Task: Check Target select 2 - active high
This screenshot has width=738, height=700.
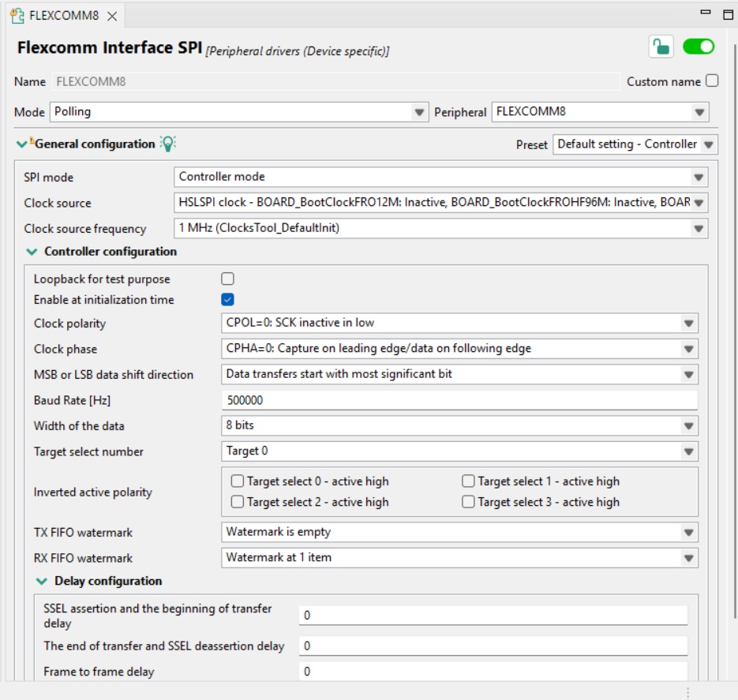Action: coord(238,502)
